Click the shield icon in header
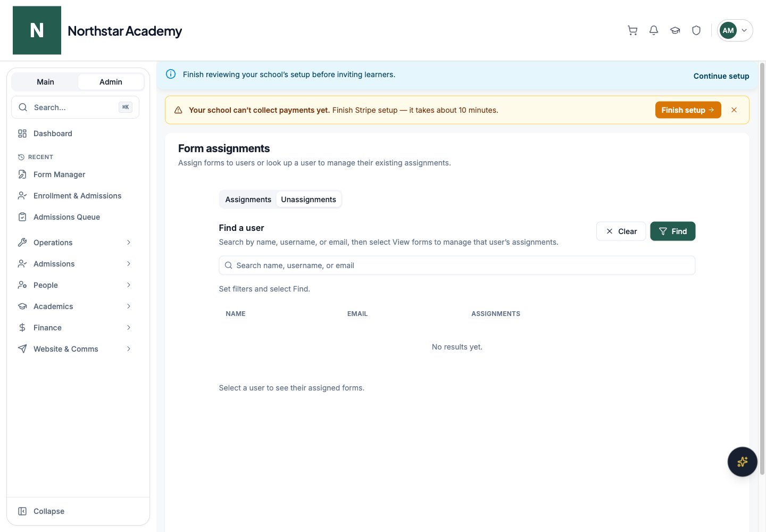The height and width of the screenshot is (532, 766). click(696, 30)
